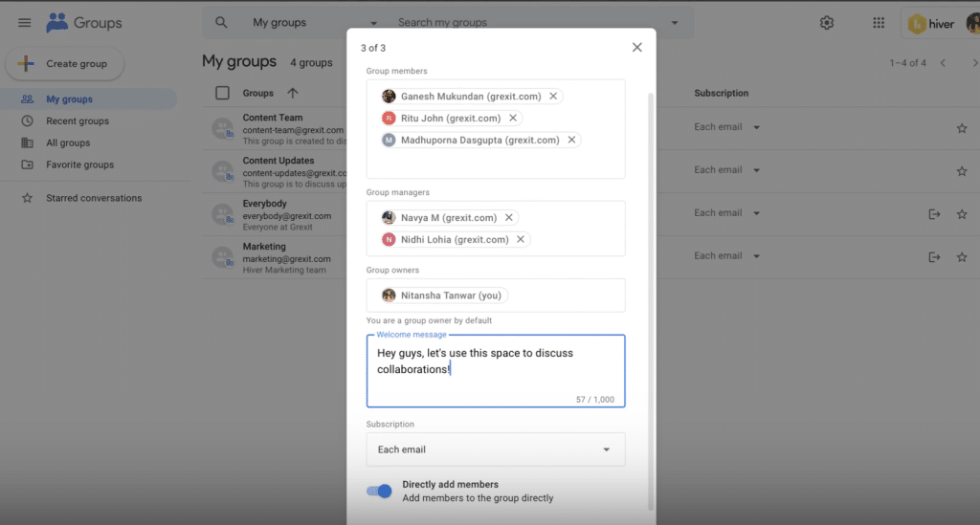
Task: Open the Marketing group link
Action: (x=264, y=247)
